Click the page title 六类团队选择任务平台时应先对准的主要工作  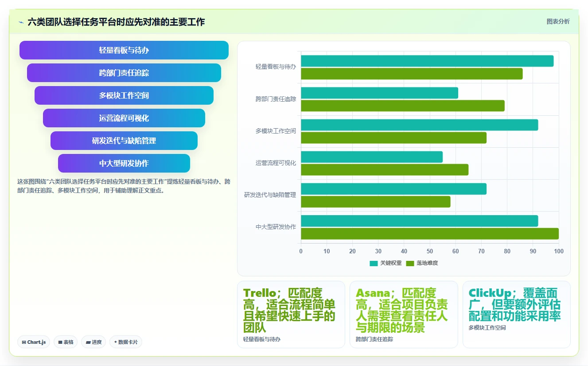(x=116, y=22)
